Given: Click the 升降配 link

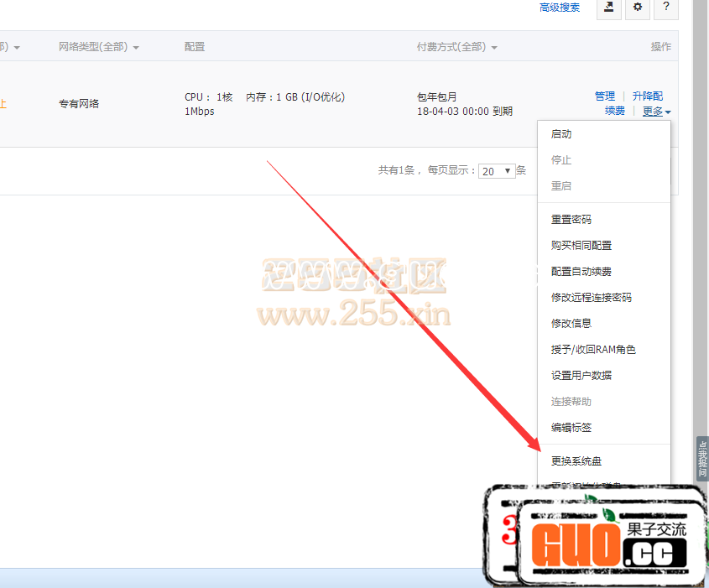Looking at the screenshot, I should (x=647, y=96).
